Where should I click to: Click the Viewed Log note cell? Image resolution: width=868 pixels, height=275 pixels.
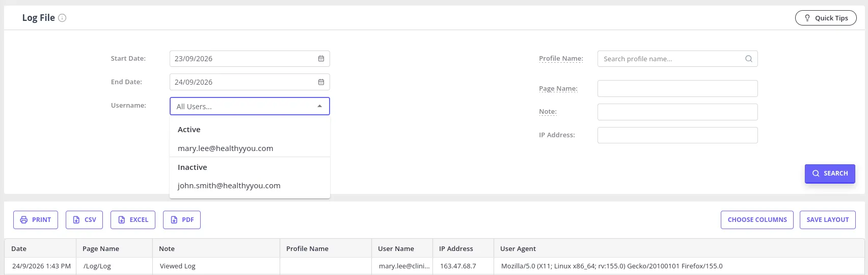tap(216, 266)
